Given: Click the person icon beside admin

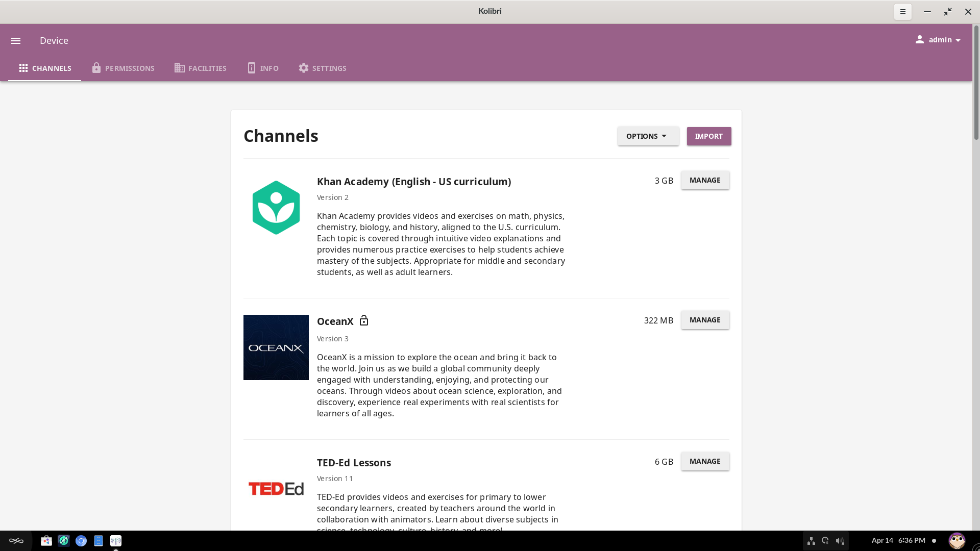Looking at the screenshot, I should pyautogui.click(x=920, y=40).
